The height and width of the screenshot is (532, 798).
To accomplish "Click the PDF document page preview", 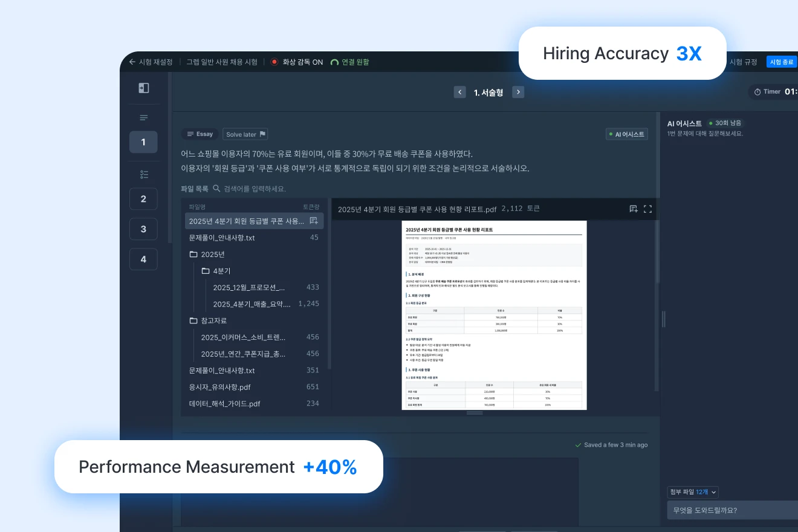I will [495, 315].
